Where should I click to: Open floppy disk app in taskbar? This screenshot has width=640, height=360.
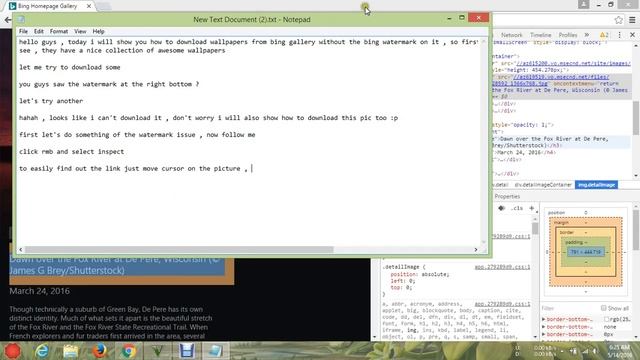(x=187, y=351)
